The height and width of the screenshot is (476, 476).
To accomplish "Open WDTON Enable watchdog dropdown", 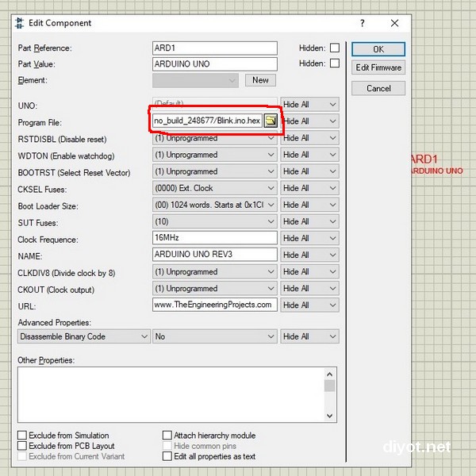I will [x=215, y=155].
